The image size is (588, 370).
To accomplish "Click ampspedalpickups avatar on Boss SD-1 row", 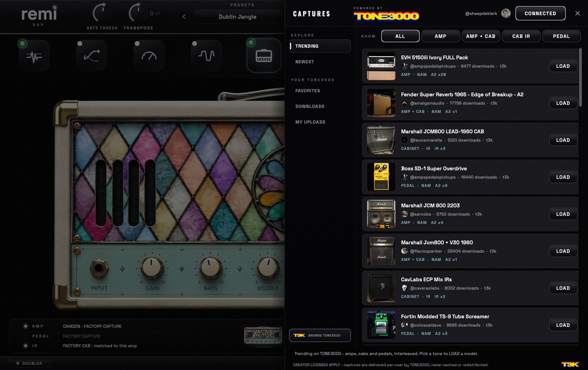I will pos(404,177).
